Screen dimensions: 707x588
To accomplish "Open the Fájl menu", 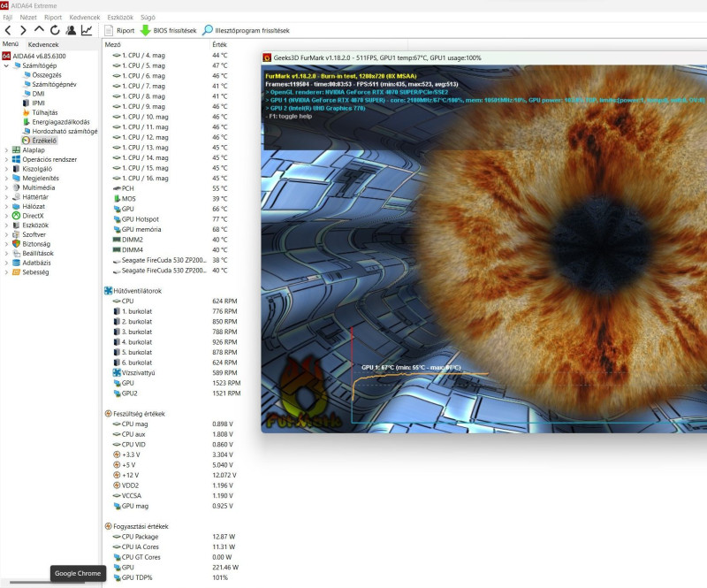I will pos(8,17).
